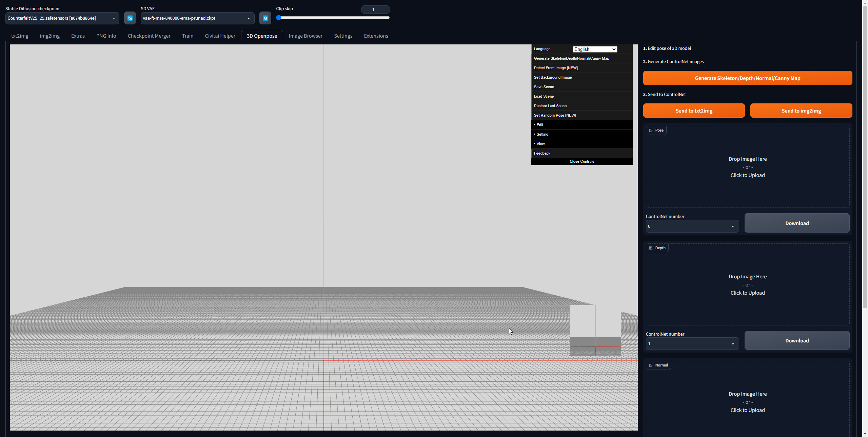This screenshot has height=437, width=868.
Task: Open the Image Browser tab
Action: tap(305, 36)
